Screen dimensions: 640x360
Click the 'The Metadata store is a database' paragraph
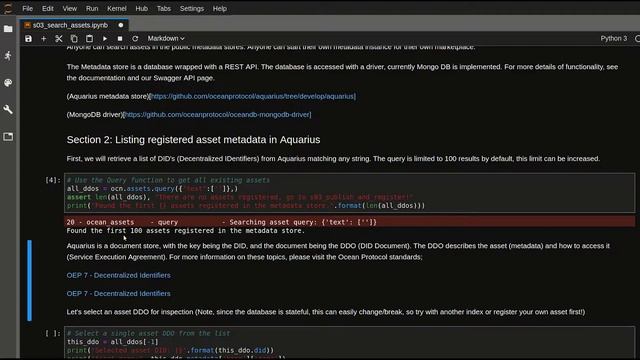[342, 72]
